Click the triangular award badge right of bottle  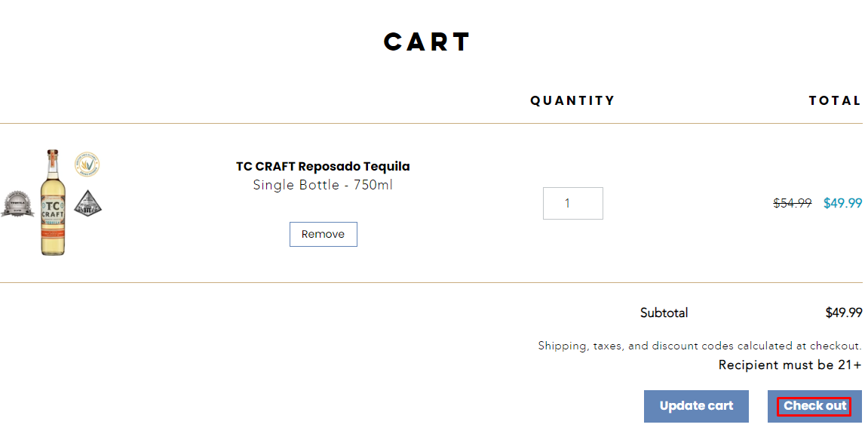(x=87, y=203)
